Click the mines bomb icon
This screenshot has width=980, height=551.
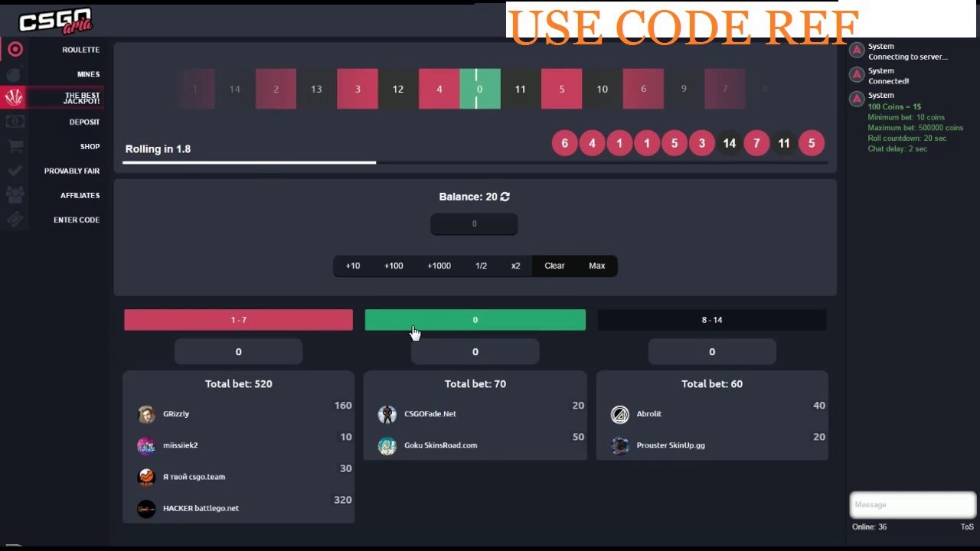click(15, 74)
